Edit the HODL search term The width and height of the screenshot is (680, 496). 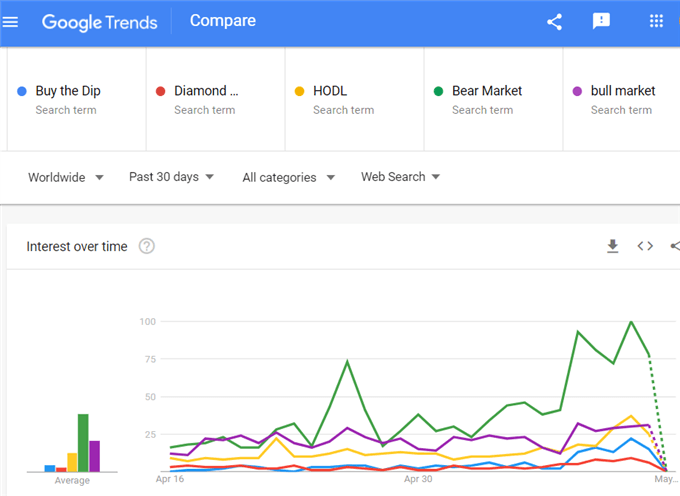click(x=354, y=99)
